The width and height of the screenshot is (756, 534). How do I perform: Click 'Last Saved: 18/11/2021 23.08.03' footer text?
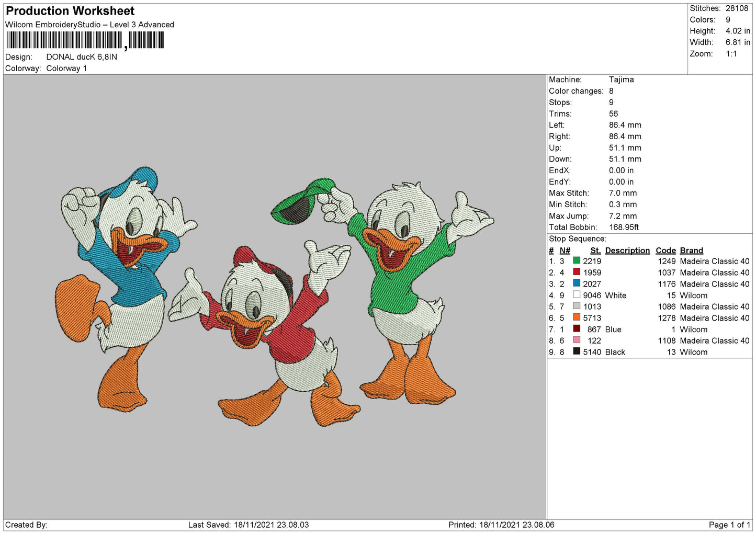pos(249,525)
